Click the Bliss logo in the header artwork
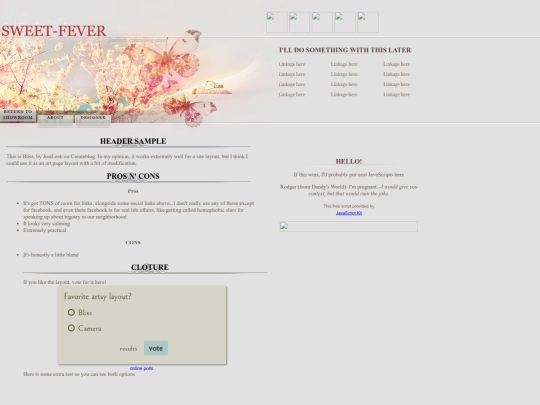 tap(212, 88)
